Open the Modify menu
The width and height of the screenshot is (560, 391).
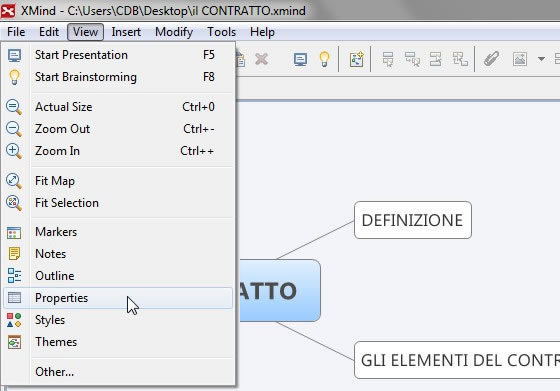tap(174, 32)
